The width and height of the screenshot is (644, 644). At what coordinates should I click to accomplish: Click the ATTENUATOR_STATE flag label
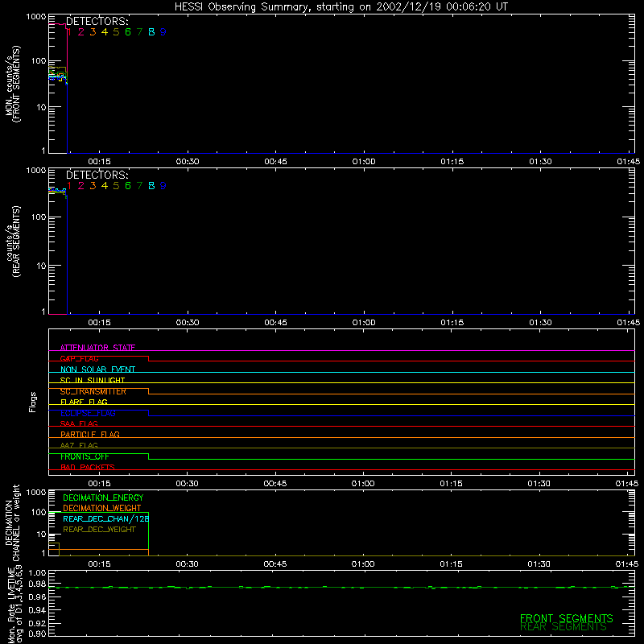pos(97,348)
